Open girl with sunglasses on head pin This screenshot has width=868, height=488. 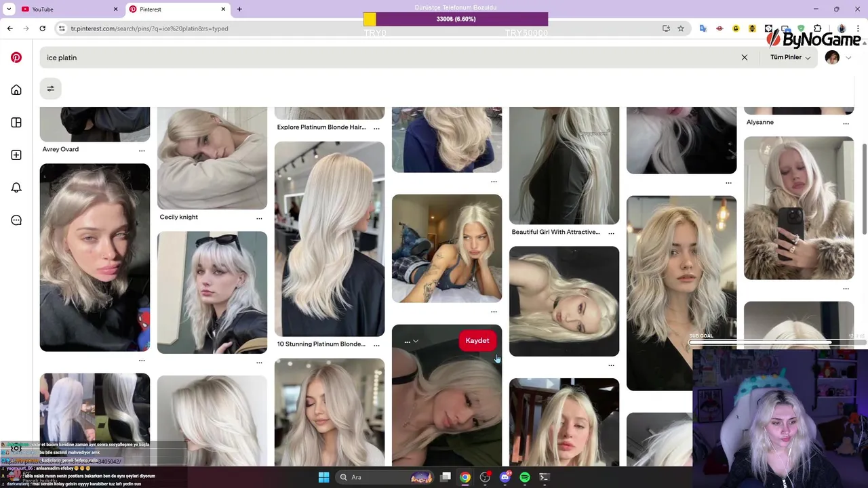[x=212, y=292]
